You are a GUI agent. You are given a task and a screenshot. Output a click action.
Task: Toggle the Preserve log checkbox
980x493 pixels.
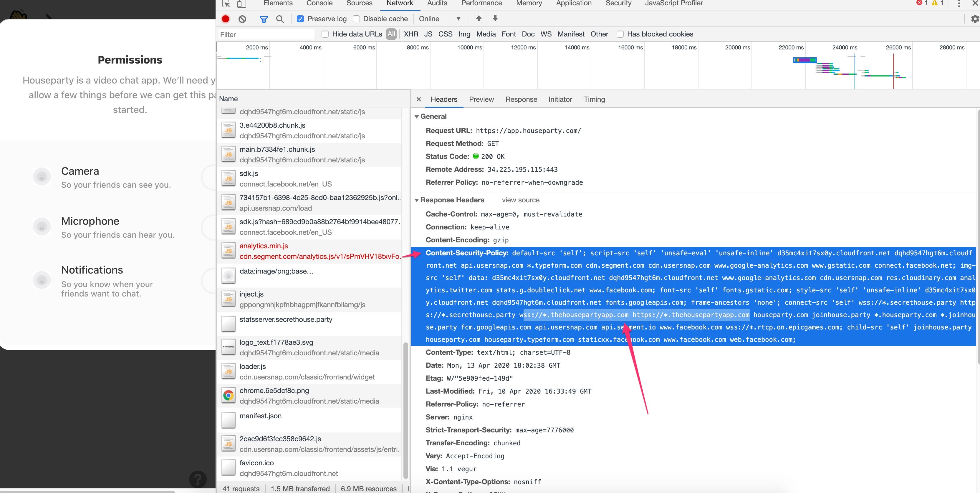pyautogui.click(x=300, y=19)
